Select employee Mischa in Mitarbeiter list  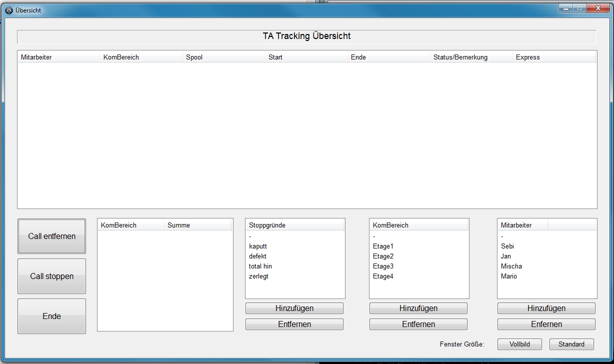point(511,266)
